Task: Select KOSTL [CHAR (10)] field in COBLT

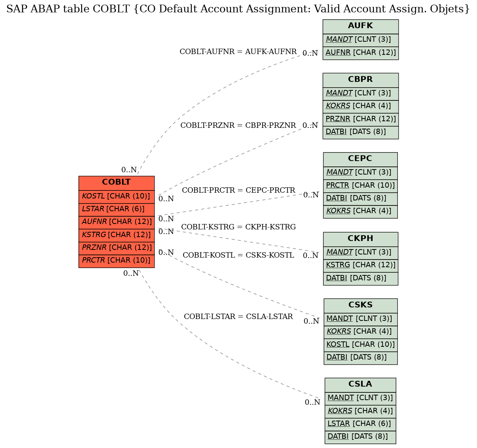Action: (117, 197)
